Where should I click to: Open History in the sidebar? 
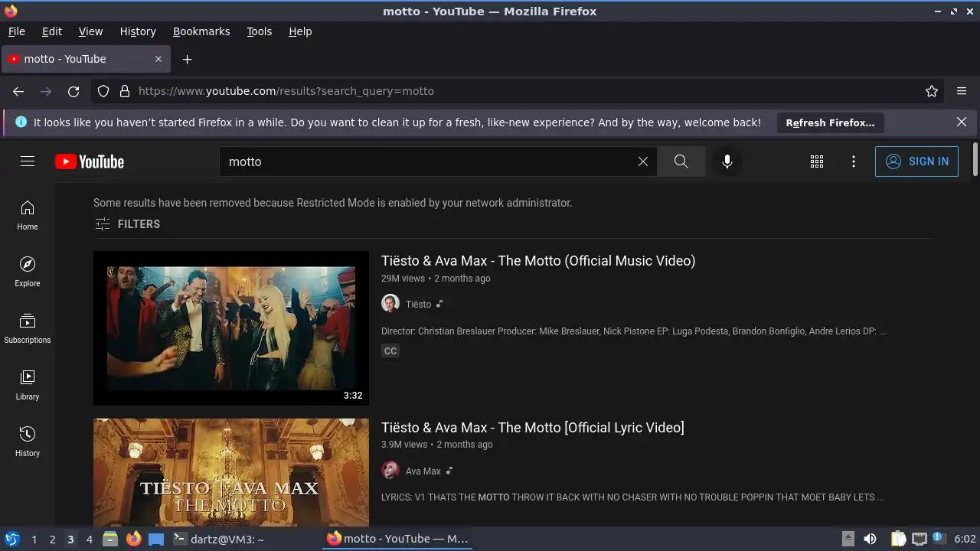[x=28, y=442]
